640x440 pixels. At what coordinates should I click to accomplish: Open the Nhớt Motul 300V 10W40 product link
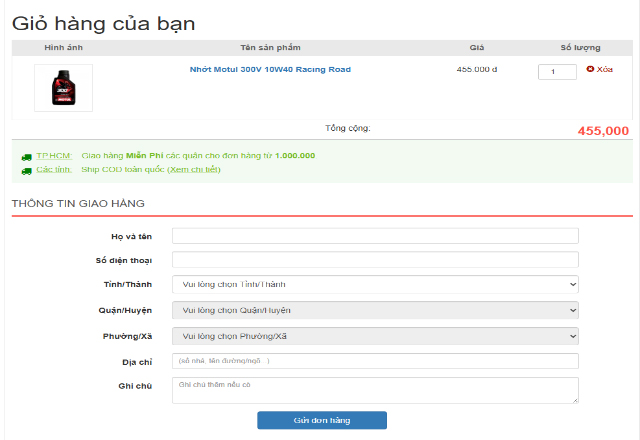tap(270, 70)
